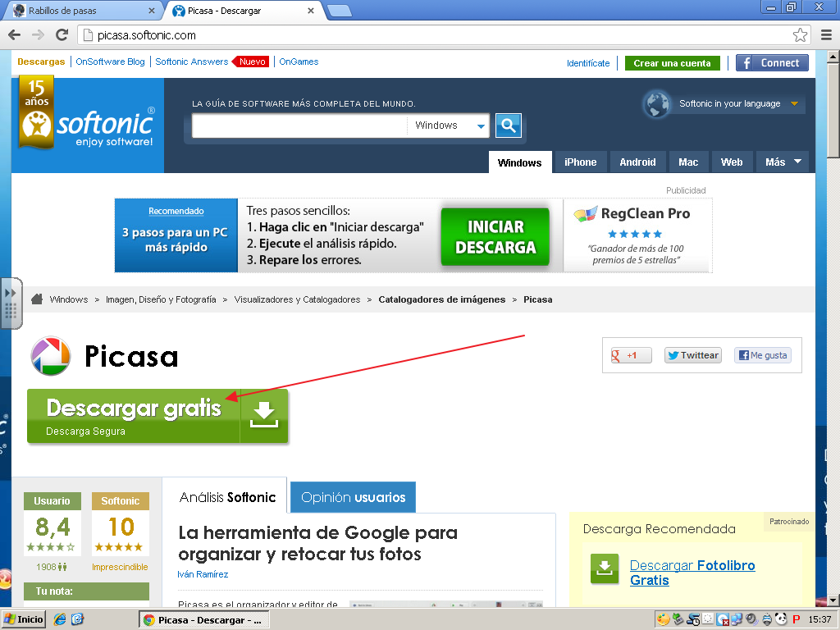The width and height of the screenshot is (840, 630).
Task: Select the Android platform tab
Action: (x=637, y=162)
